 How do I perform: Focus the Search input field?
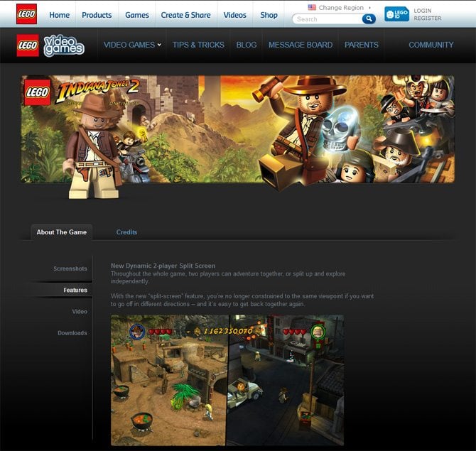pos(327,19)
